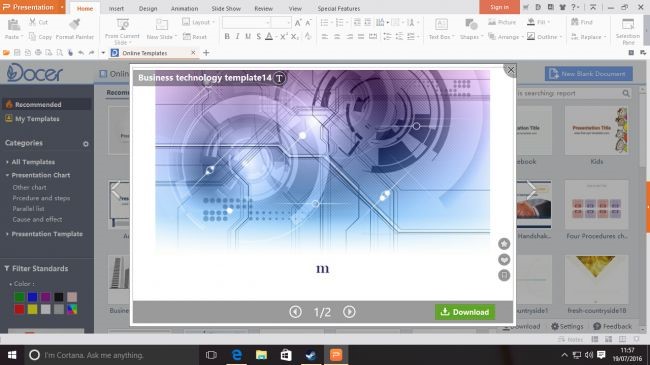Select the green color filter swatch

point(19,297)
